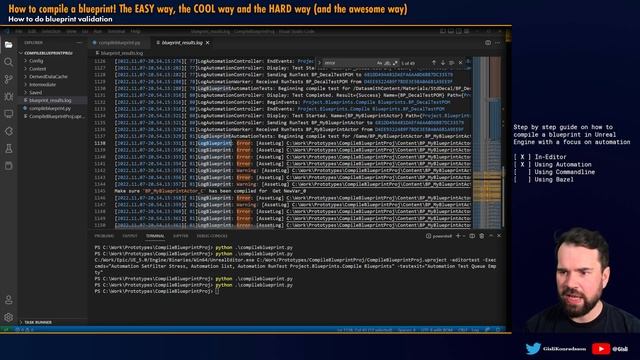This screenshot has height=360, width=640.
Task: Open the Remote Explorer view
Action: click(x=9, y=114)
